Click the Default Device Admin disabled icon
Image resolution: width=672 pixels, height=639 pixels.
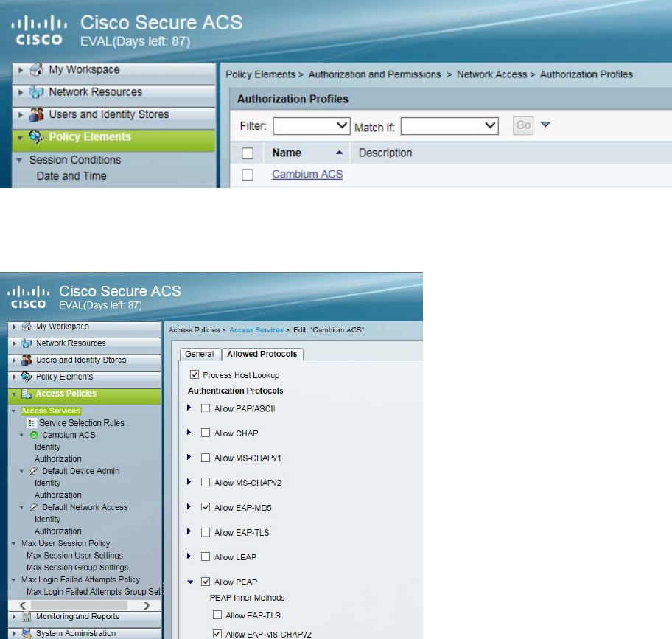tap(34, 471)
